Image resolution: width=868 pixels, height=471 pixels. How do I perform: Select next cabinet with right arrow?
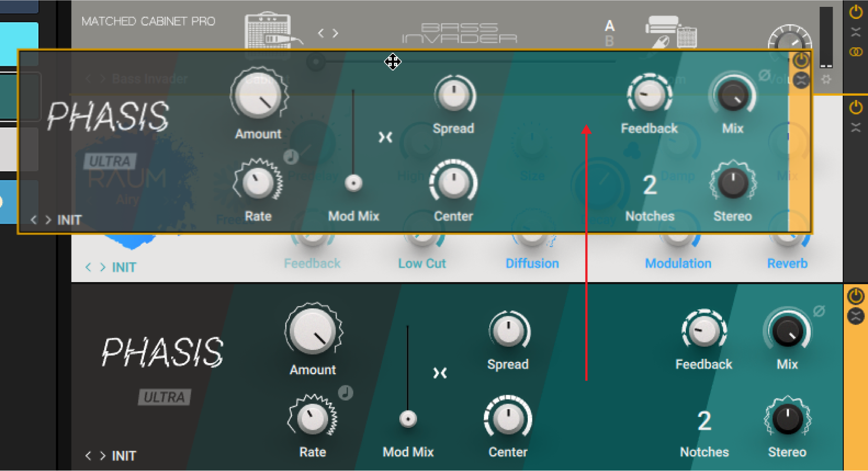tap(336, 33)
